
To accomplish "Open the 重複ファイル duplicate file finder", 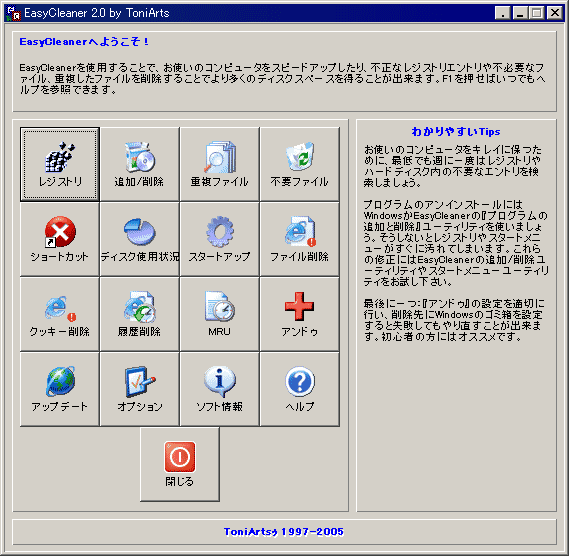I will click(220, 164).
